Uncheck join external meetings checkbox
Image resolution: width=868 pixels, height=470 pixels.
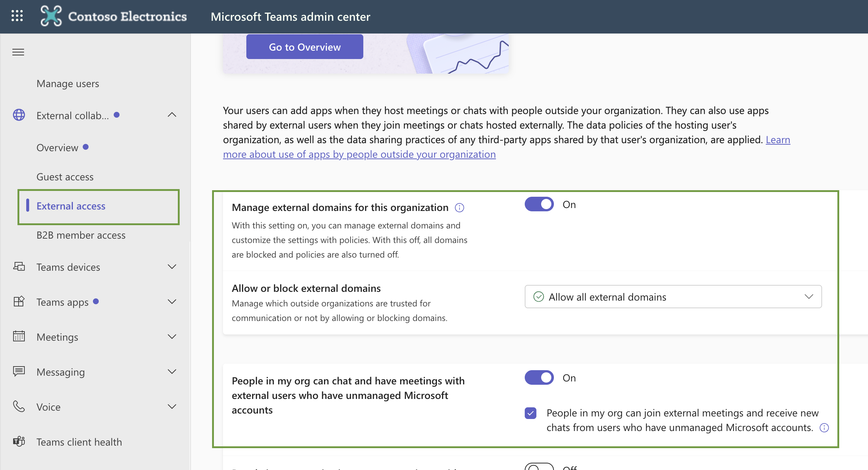pyautogui.click(x=531, y=413)
